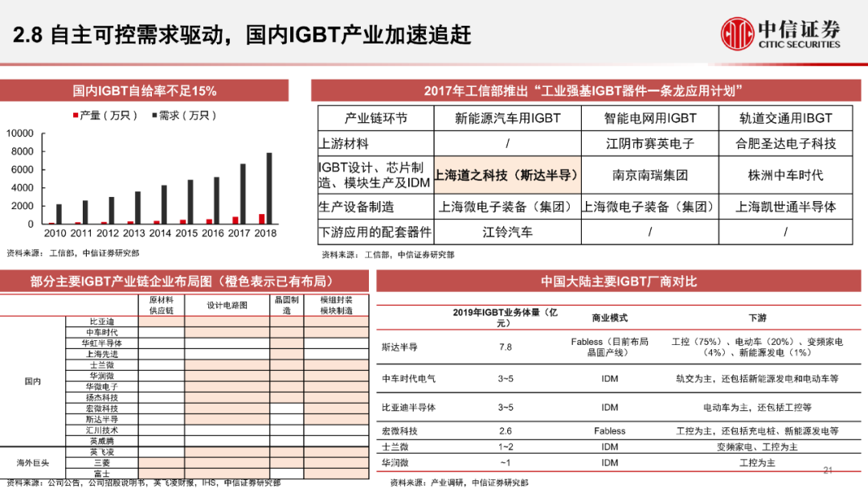
Task: Click the cell 上海凯世通半导体
Action: 785,207
